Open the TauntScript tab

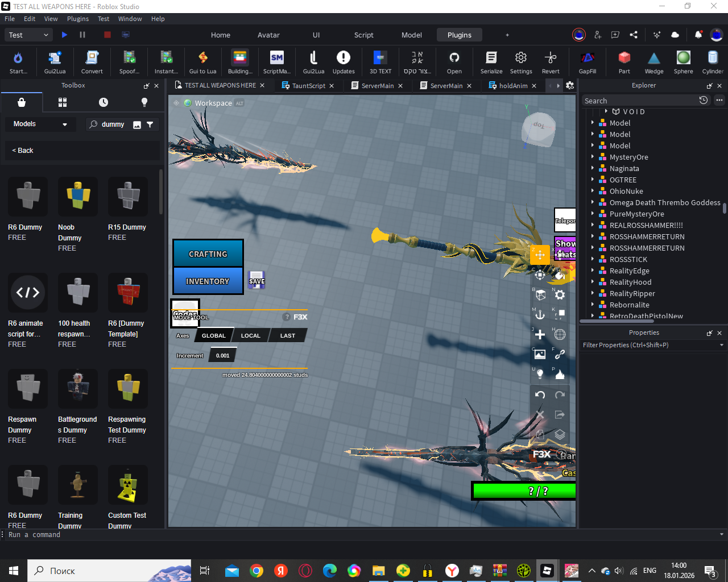pyautogui.click(x=308, y=86)
